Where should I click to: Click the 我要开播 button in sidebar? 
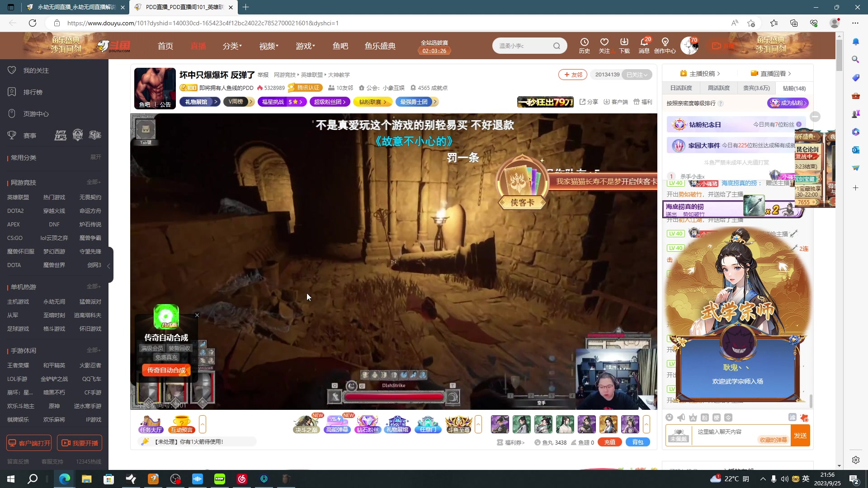click(x=80, y=443)
